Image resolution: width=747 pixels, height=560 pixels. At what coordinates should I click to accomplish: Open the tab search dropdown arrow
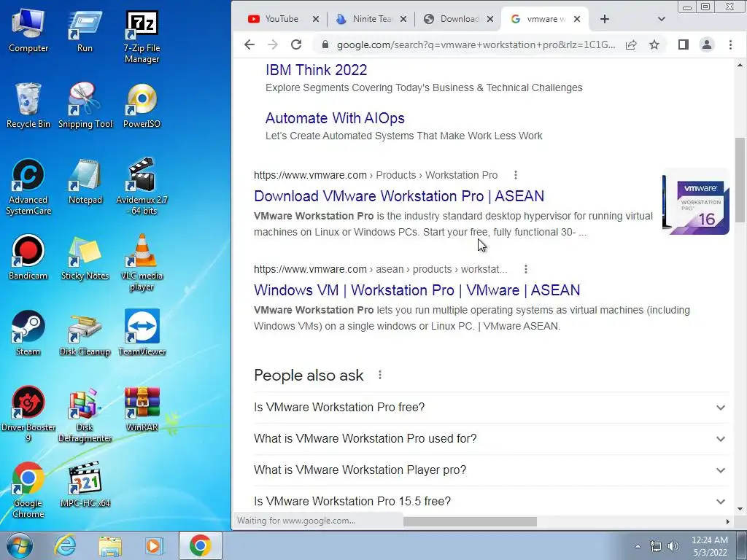tap(661, 19)
